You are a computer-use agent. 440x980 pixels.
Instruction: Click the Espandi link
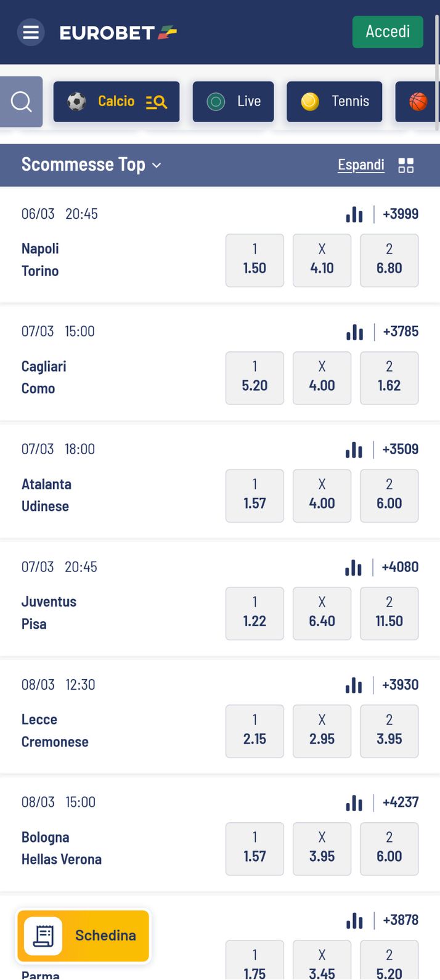click(x=361, y=165)
